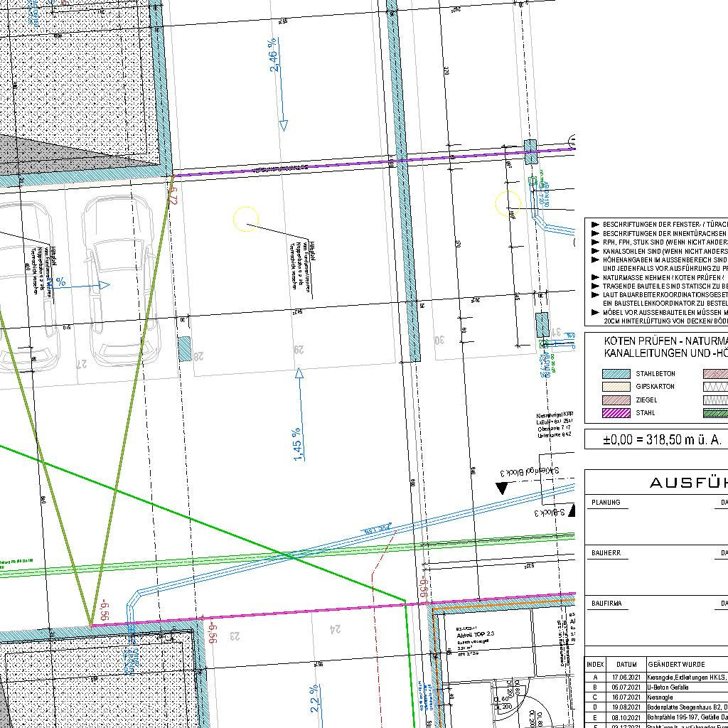Pick the Ziegel legend hatch swatch
The width and height of the screenshot is (728, 728).
click(x=616, y=400)
